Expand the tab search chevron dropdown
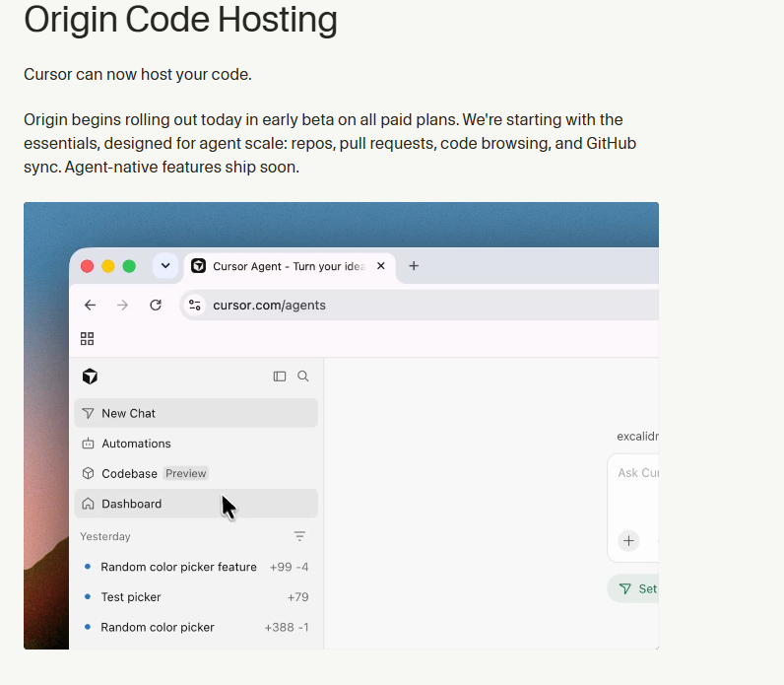 coord(165,266)
